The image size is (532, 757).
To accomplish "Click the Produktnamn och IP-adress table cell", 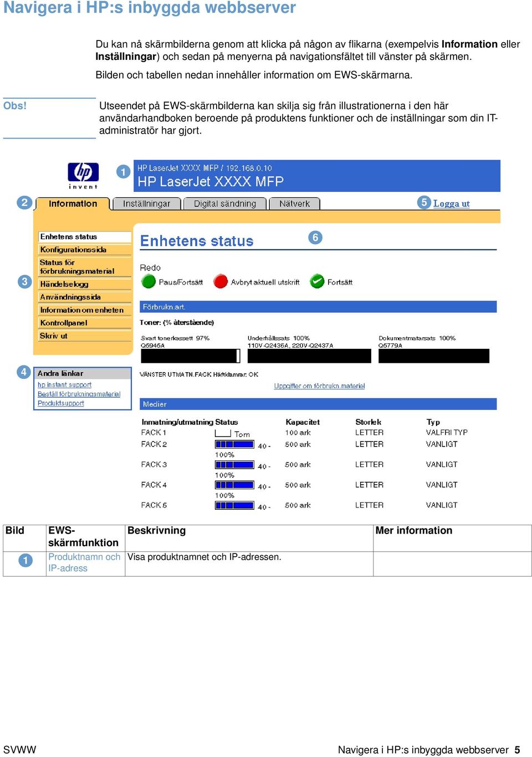I will [x=85, y=563].
